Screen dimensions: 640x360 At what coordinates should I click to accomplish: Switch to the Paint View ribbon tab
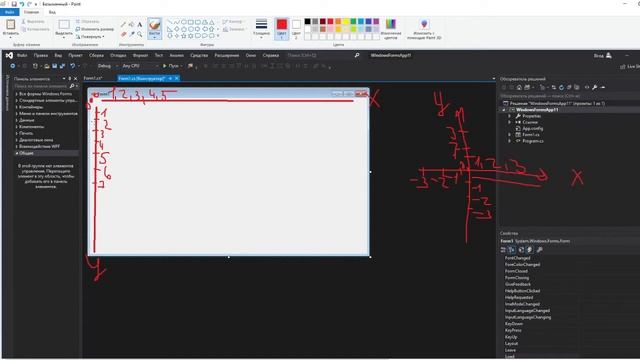(x=52, y=12)
